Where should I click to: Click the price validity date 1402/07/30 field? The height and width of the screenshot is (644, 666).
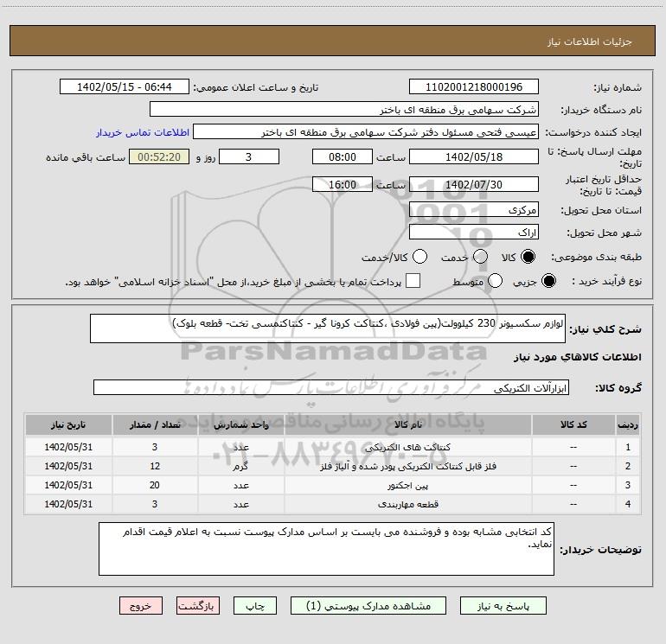click(x=474, y=184)
